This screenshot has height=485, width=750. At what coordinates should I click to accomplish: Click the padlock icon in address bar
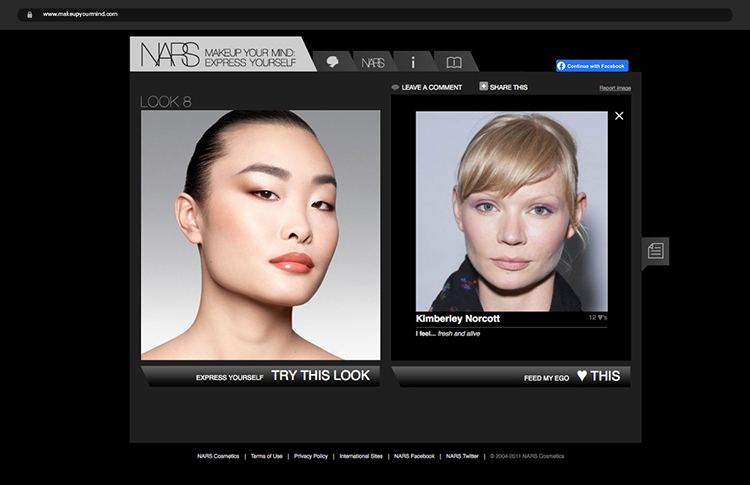(31, 15)
